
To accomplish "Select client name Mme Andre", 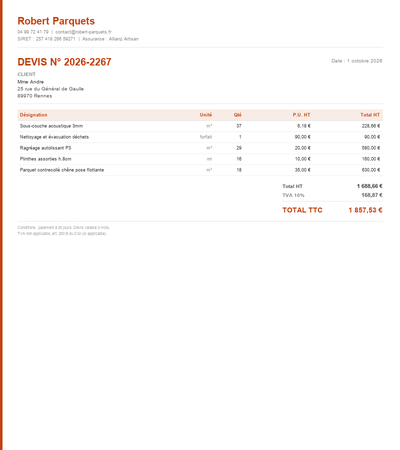I will click(31, 82).
